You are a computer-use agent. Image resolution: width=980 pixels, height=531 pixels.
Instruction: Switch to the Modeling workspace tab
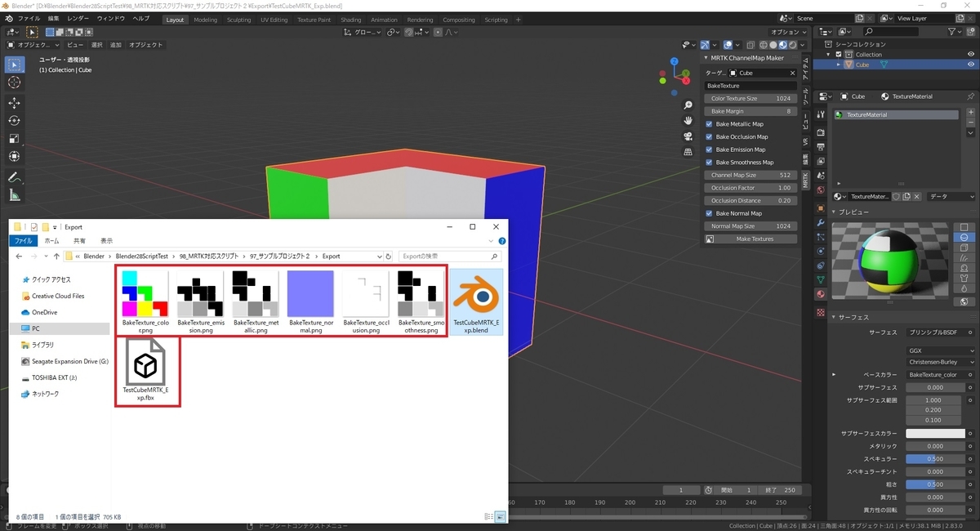(x=205, y=20)
